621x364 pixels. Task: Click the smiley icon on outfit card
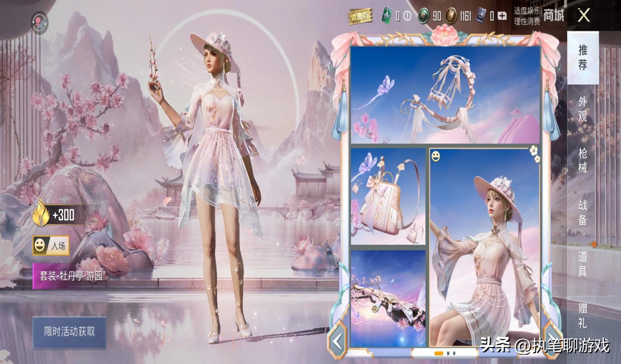[436, 157]
